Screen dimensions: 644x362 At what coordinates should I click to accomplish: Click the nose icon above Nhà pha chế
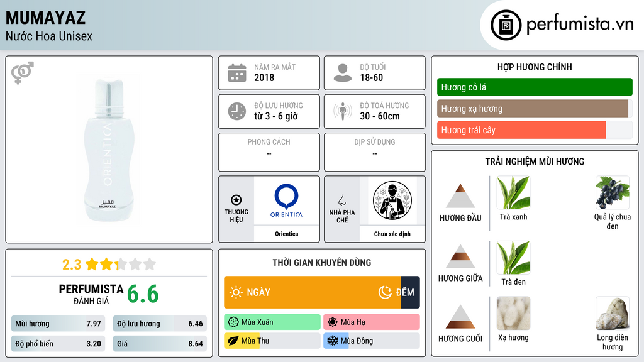(341, 200)
